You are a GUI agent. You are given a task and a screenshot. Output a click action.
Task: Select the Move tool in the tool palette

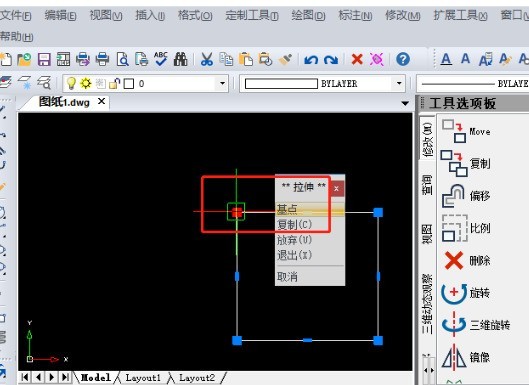pos(466,131)
